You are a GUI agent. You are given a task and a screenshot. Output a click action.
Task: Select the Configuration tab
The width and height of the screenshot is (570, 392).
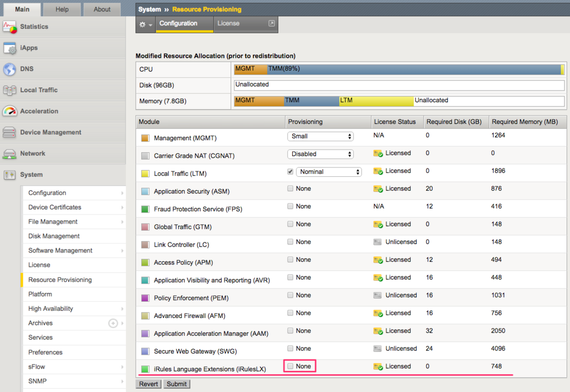pos(185,24)
